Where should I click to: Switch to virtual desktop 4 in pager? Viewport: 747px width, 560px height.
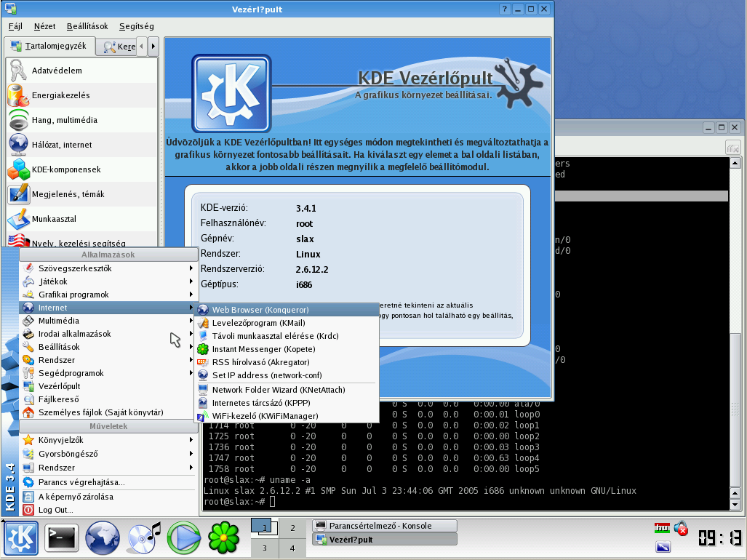tap(292, 548)
